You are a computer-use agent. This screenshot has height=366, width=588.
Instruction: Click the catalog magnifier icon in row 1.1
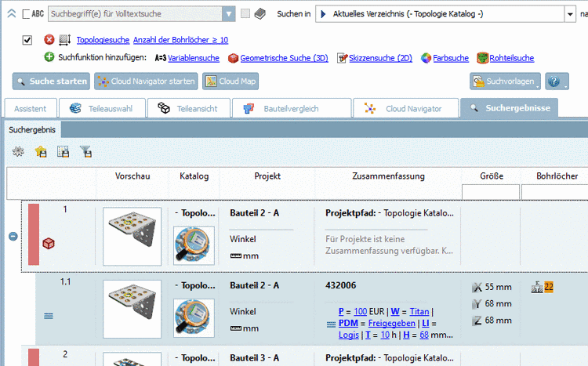pyautogui.click(x=194, y=317)
